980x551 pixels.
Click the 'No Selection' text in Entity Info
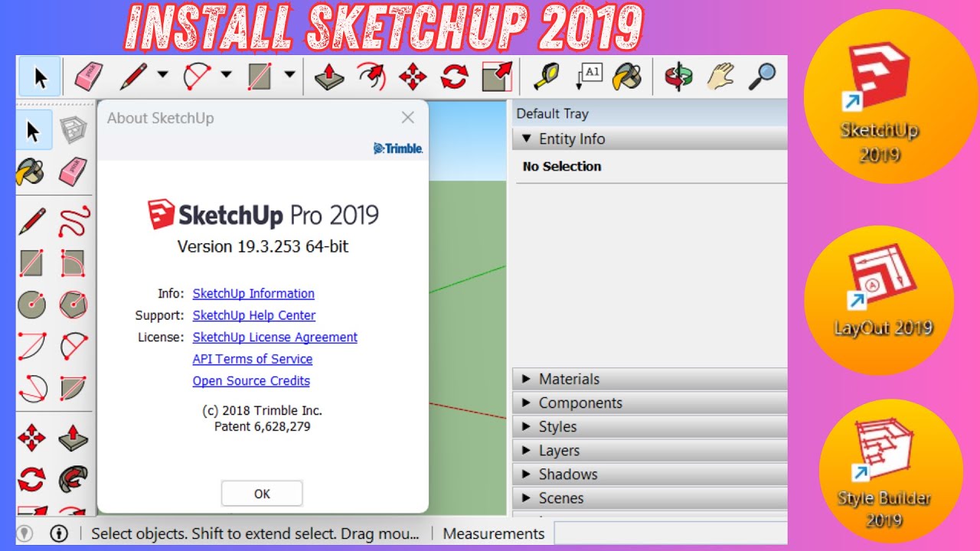point(562,166)
